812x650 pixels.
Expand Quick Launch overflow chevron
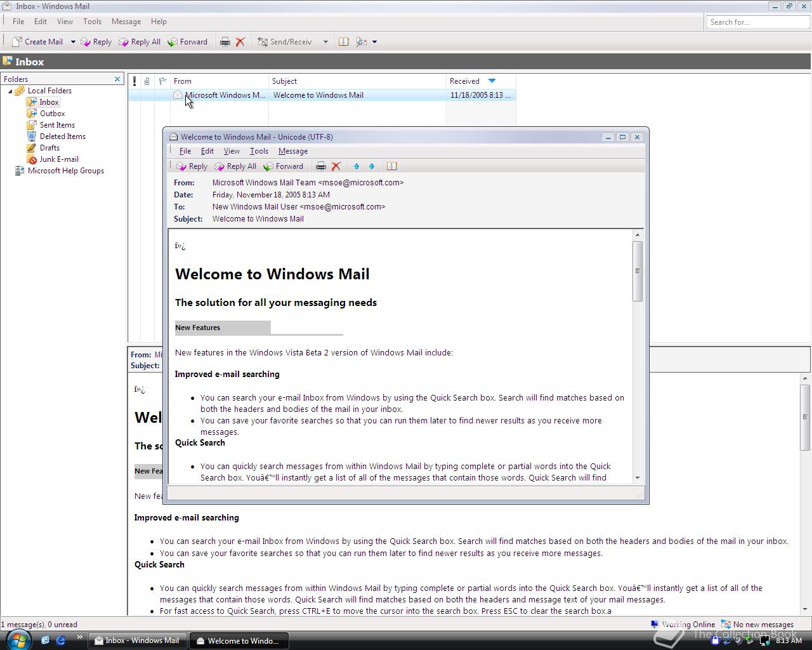point(79,638)
